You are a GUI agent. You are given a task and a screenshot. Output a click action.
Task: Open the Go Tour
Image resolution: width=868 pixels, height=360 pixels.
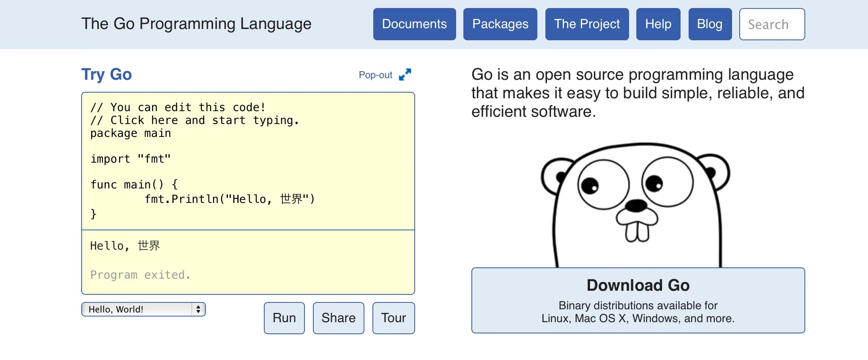tap(393, 318)
